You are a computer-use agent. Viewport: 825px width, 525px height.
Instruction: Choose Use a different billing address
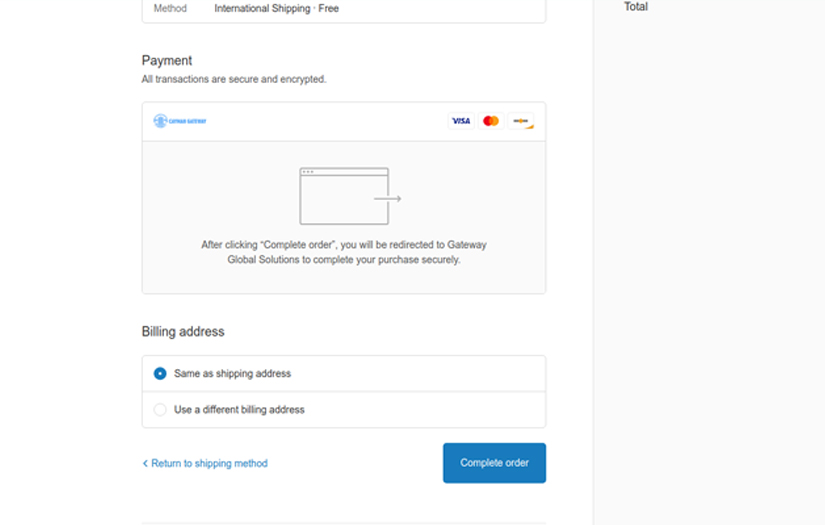coord(160,410)
